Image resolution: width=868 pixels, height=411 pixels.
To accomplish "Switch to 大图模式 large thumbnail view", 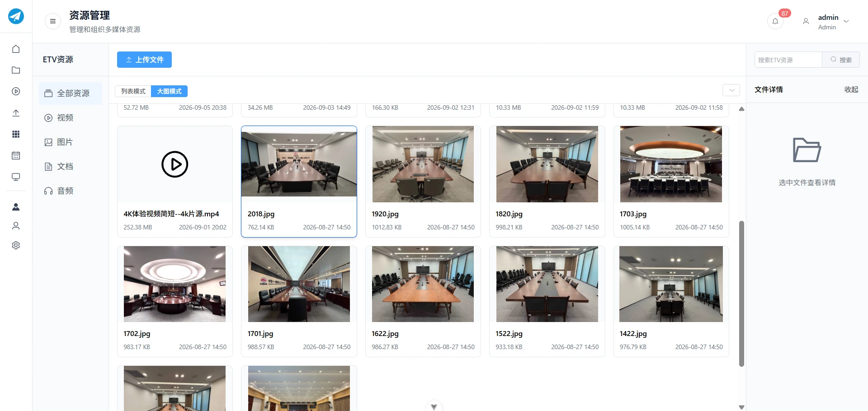I will 169,91.
